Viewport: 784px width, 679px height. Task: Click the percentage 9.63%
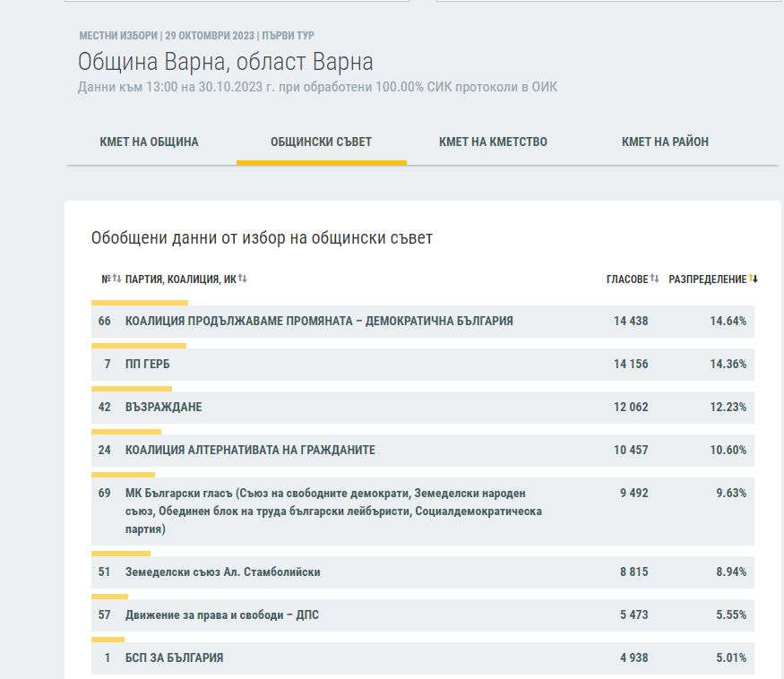[731, 493]
